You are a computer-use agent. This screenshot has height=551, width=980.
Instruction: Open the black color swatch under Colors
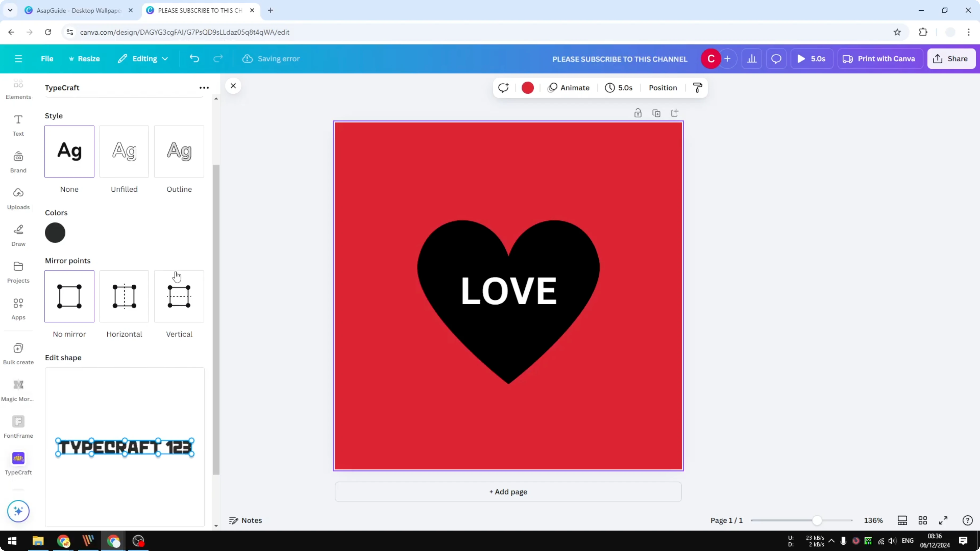55,232
